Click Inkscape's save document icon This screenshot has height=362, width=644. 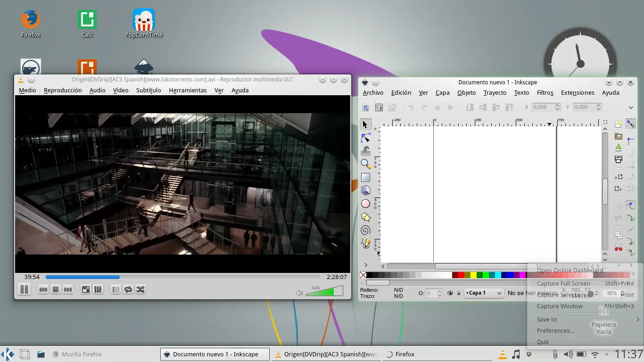(619, 148)
